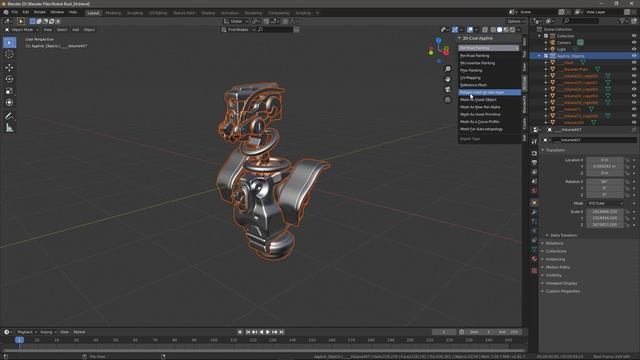Click the viewport pan hand icon

(x=448, y=79)
